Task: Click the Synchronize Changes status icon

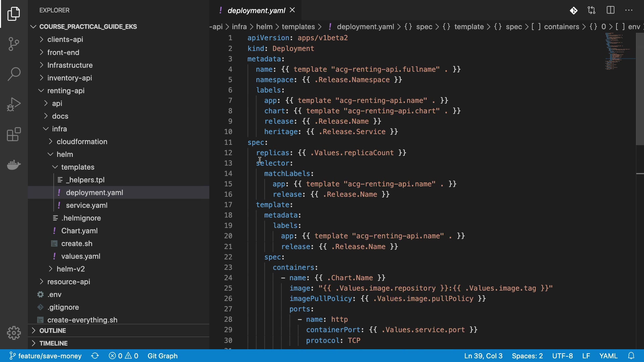Action: 95,356
